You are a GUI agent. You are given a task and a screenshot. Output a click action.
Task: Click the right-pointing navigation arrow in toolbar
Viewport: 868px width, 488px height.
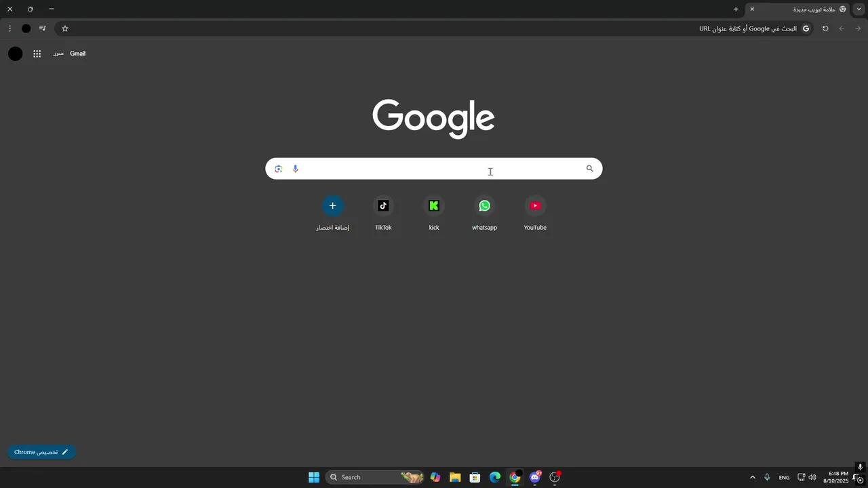(858, 28)
